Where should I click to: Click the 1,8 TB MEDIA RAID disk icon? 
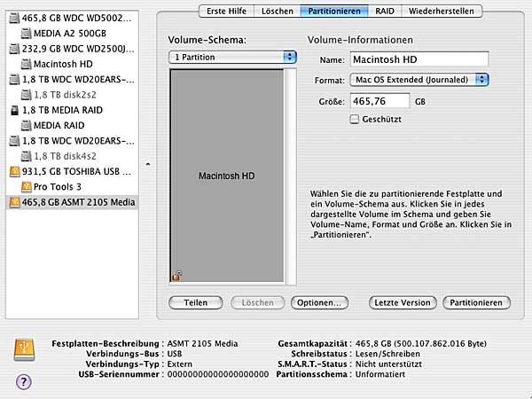pyautogui.click(x=13, y=111)
